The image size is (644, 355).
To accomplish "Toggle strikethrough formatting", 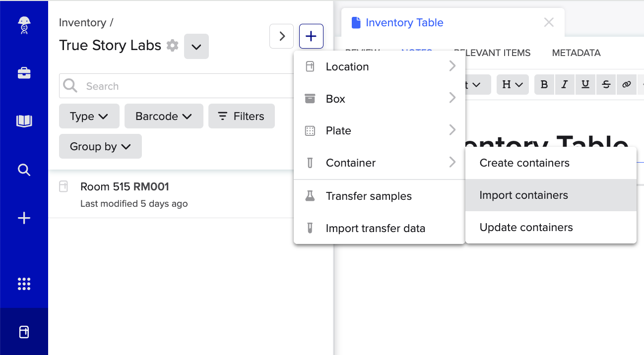I will click(x=606, y=84).
